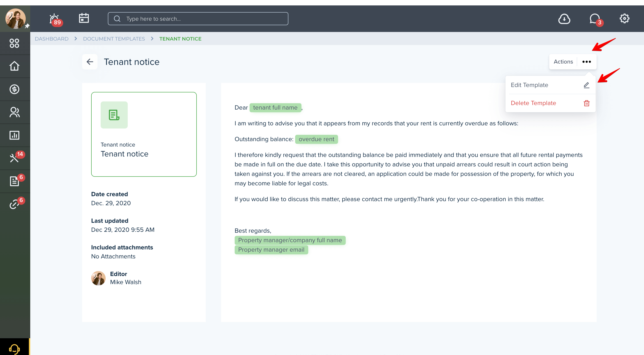
Task: Go to DOCUMENT TEMPLATES breadcrumb link
Action: click(x=114, y=39)
